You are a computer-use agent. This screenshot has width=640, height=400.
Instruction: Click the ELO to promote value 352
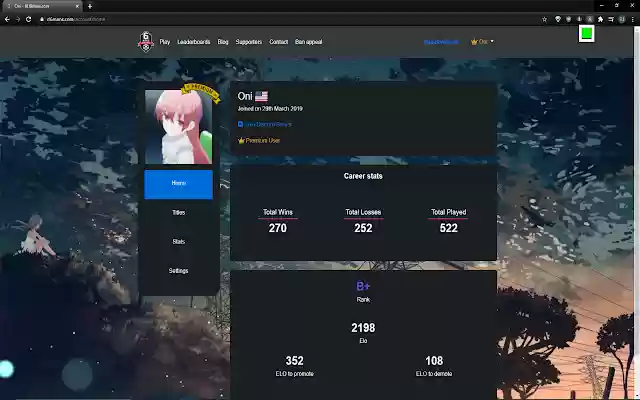294,361
